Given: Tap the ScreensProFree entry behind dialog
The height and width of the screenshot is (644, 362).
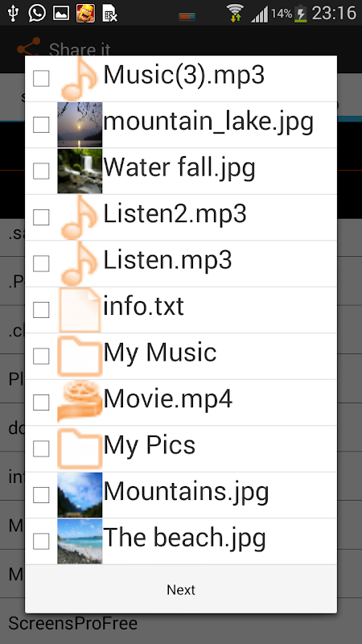Looking at the screenshot, I should pyautogui.click(x=73, y=623).
